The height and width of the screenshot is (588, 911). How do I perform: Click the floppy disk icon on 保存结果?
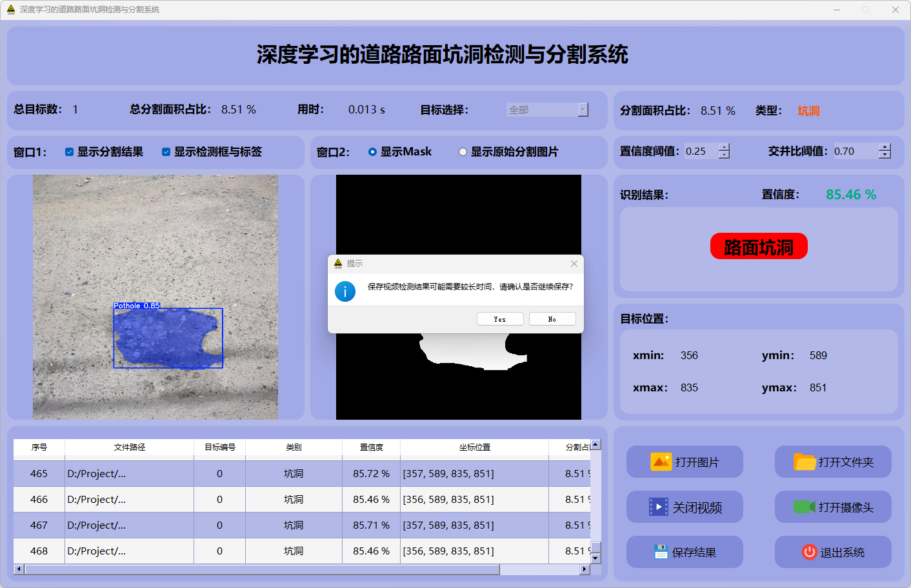pyautogui.click(x=660, y=552)
